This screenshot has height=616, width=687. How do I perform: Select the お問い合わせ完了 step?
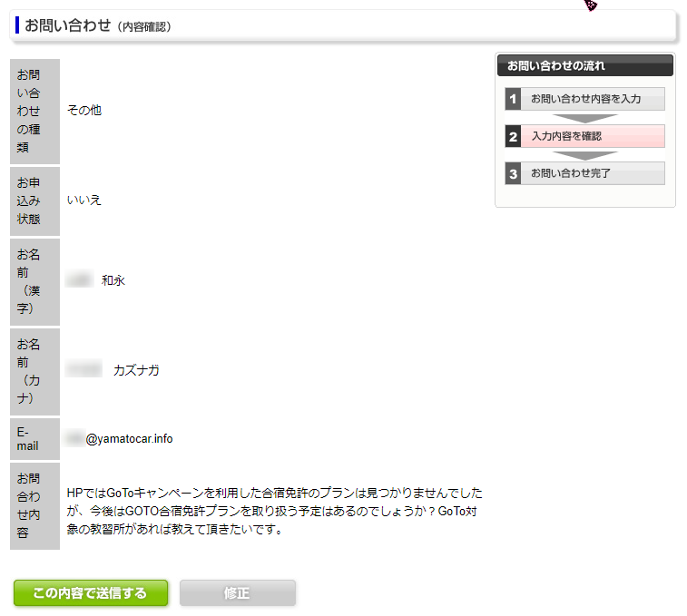pos(592,173)
